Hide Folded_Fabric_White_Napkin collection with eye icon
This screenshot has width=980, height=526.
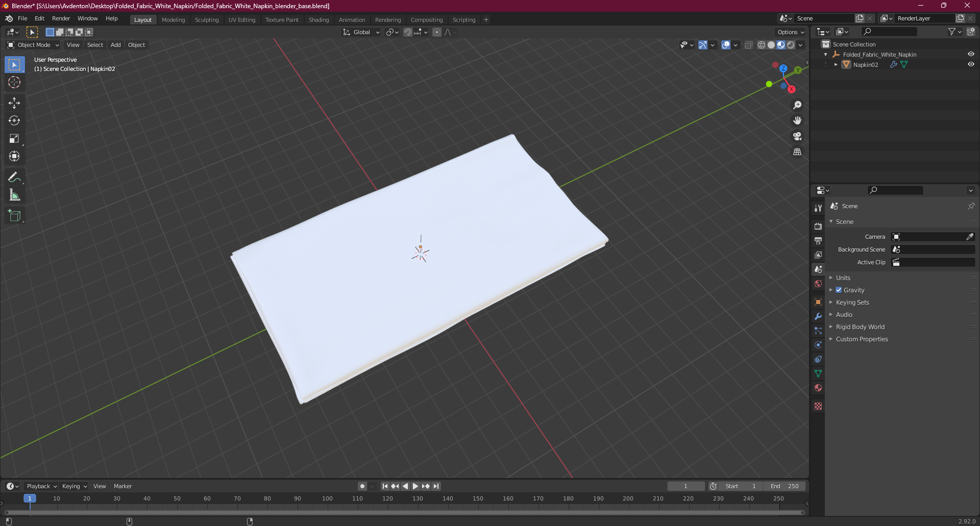pyautogui.click(x=971, y=54)
